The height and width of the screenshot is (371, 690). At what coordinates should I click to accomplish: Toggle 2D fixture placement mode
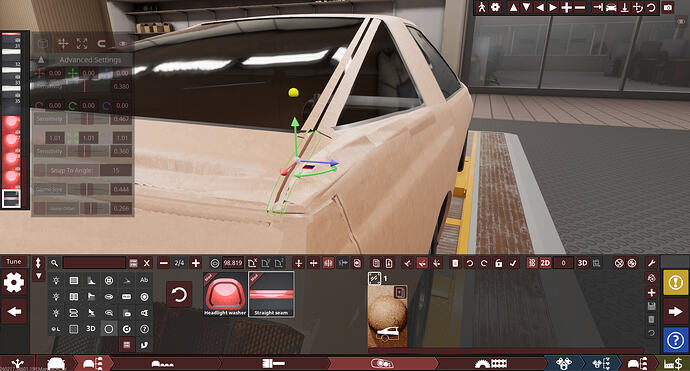pyautogui.click(x=545, y=263)
